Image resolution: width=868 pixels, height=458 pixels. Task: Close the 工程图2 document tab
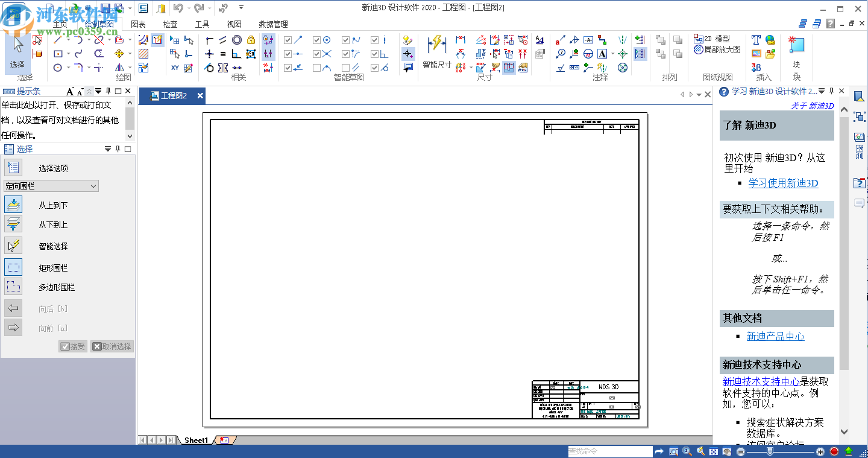pyautogui.click(x=200, y=95)
